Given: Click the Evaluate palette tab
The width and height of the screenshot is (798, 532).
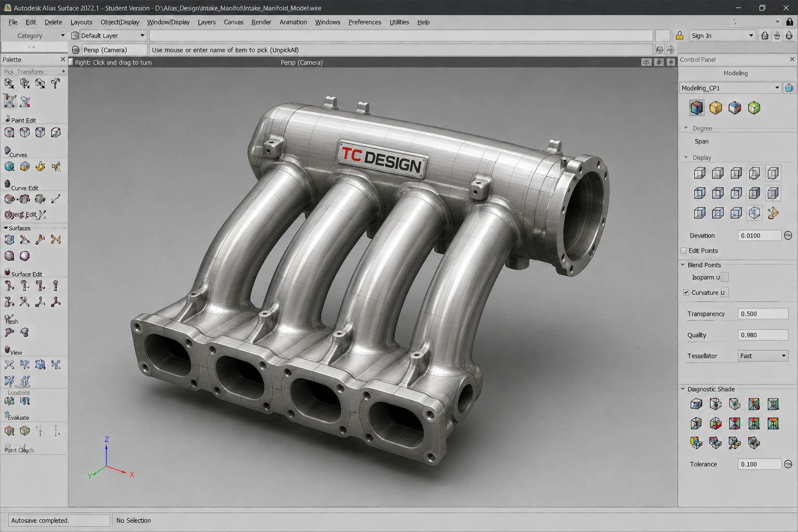Looking at the screenshot, I should [x=18, y=417].
